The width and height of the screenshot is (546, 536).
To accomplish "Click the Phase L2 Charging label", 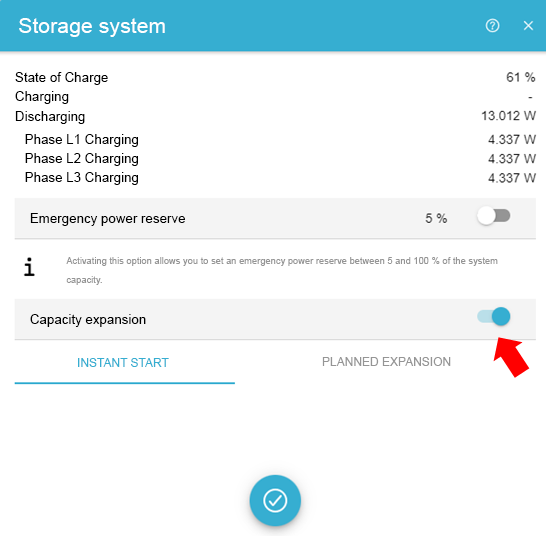I will click(x=81, y=159).
